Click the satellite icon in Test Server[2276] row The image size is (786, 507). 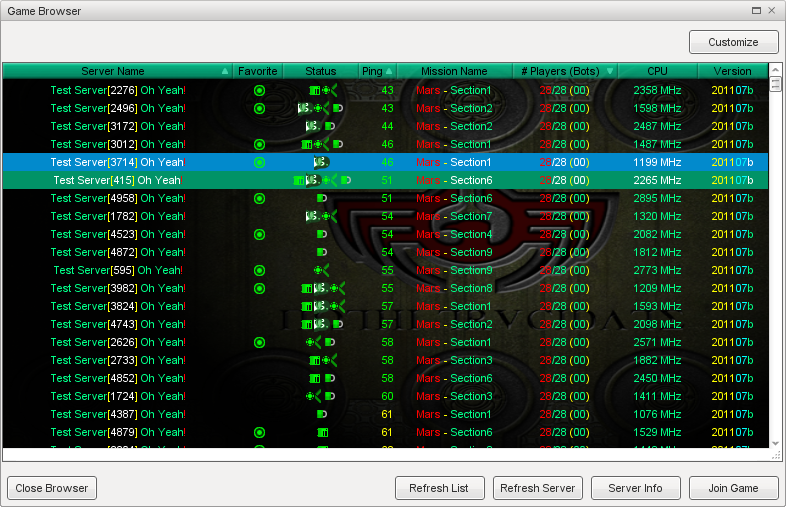pos(329,91)
